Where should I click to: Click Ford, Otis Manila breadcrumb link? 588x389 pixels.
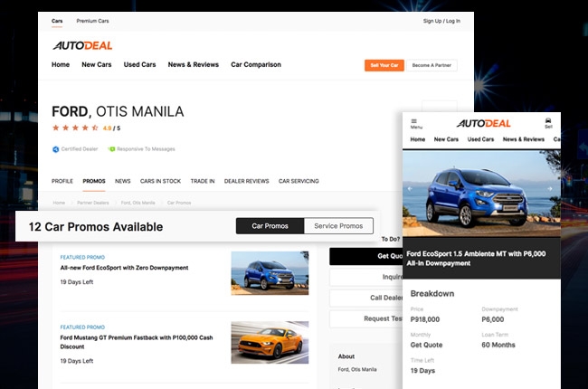click(138, 203)
